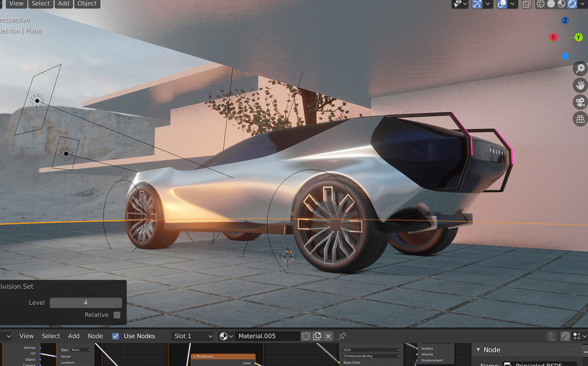Uncheck the Use Nodes checkbox
Viewport: 588px width, 366px height.
(x=115, y=336)
